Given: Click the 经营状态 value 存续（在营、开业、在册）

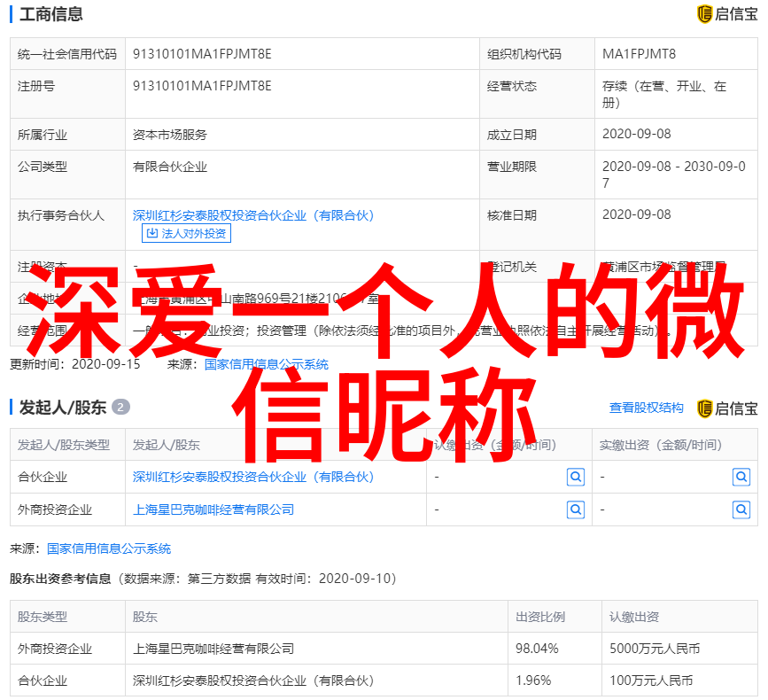Looking at the screenshot, I should click(664, 94).
